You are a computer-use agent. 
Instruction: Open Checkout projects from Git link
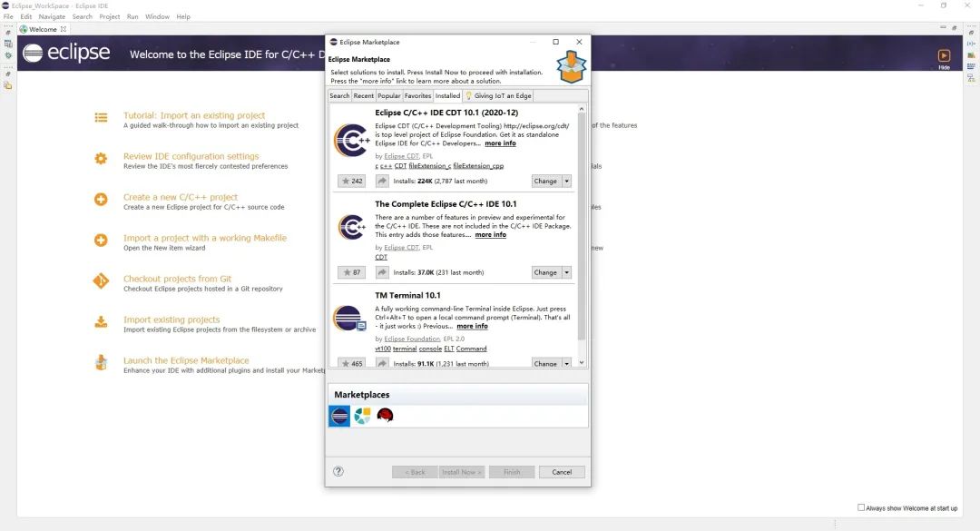click(177, 279)
